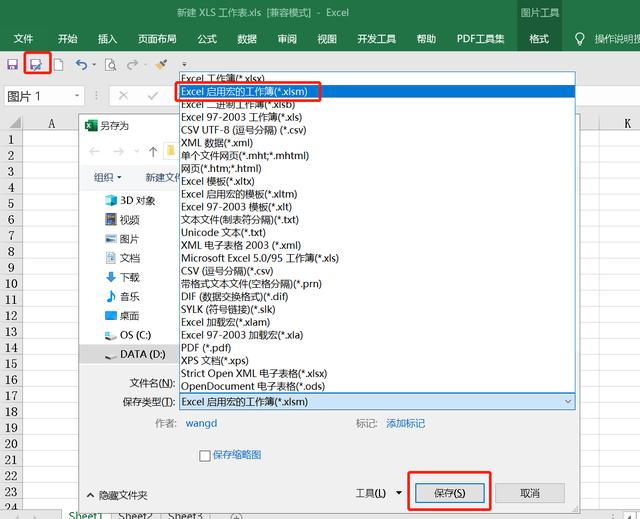Switch to the 页面布局 ribbon tab
Screen dimensions: 640x519
click(157, 39)
